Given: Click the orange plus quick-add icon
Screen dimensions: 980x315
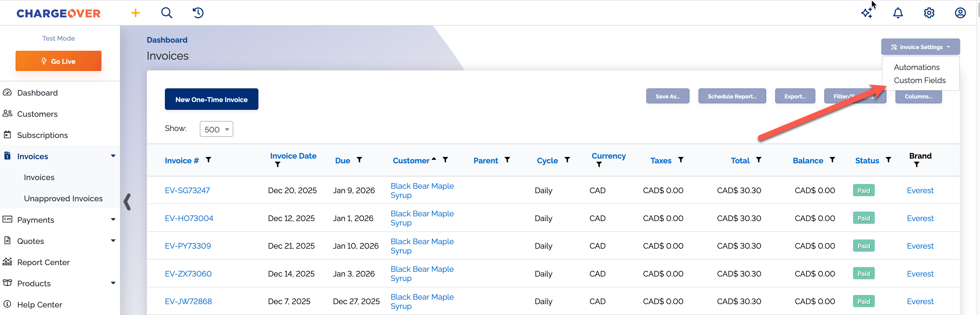Looking at the screenshot, I should tap(135, 13).
